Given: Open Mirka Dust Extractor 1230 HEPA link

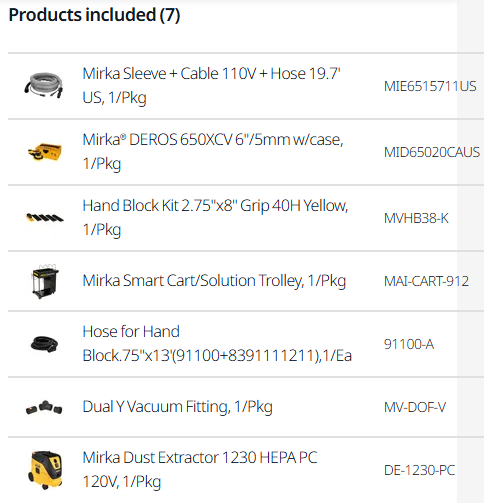Looking at the screenshot, I should tap(200, 469).
